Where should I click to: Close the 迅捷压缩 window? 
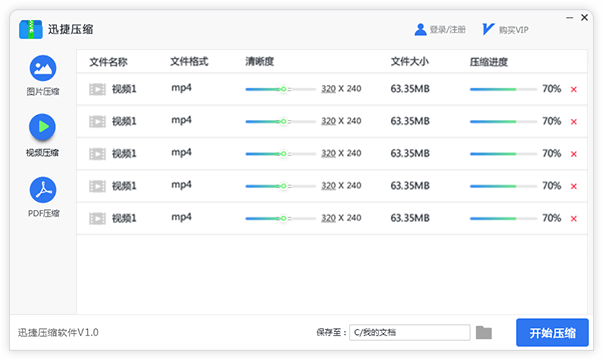point(585,17)
